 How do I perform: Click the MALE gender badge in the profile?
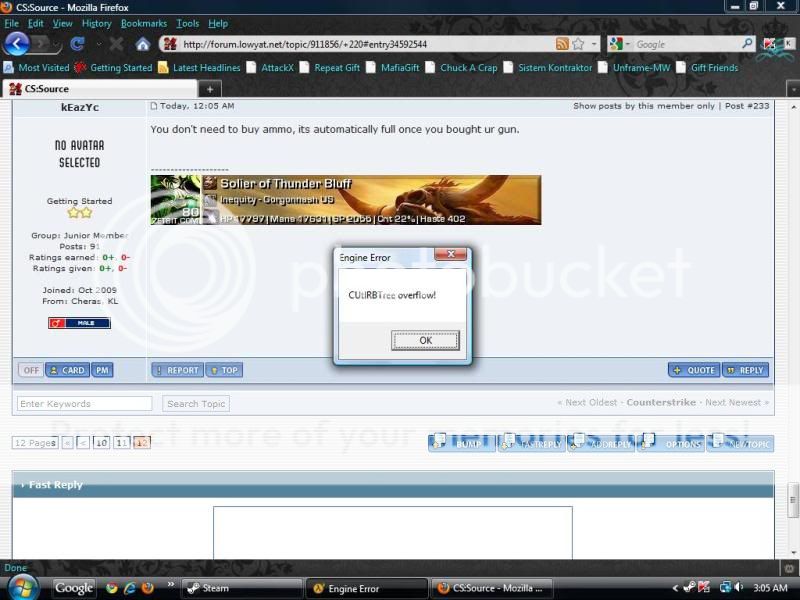80,323
